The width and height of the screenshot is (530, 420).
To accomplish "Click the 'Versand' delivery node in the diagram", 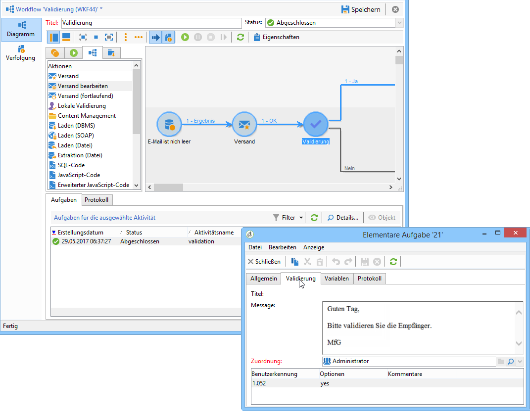I will tap(244, 124).
